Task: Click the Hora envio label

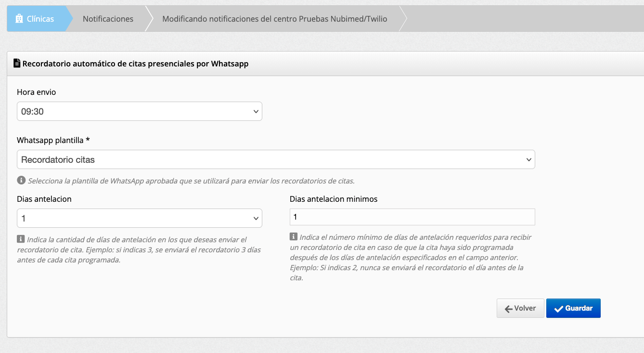Action: pyautogui.click(x=37, y=92)
